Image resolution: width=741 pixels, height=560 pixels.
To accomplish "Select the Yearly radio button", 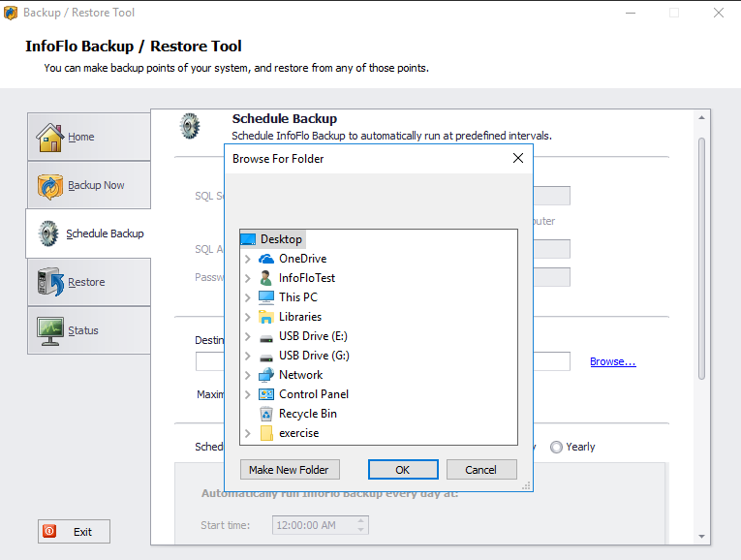I will tap(556, 447).
